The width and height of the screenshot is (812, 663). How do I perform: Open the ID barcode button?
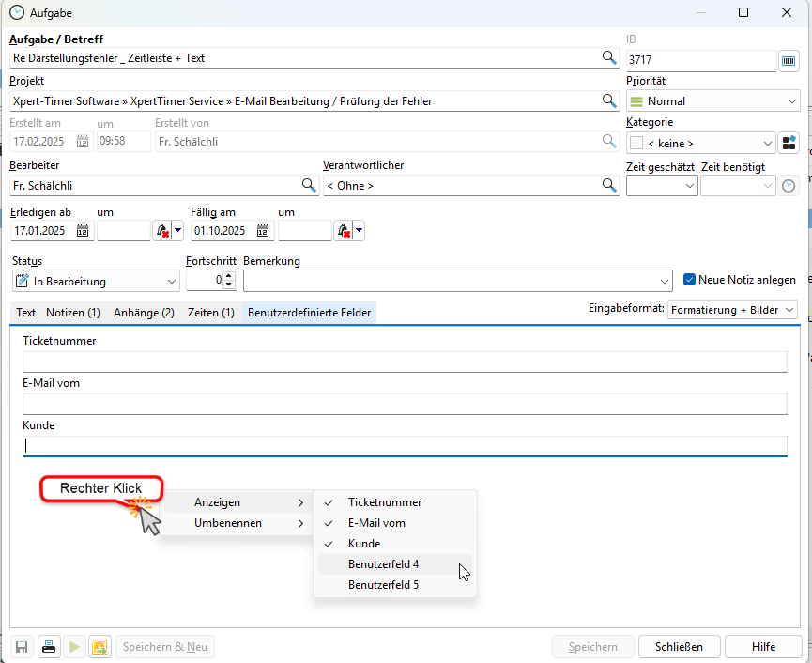pyautogui.click(x=789, y=61)
